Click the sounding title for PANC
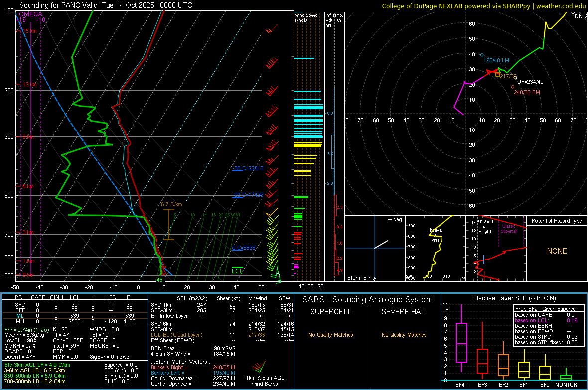The height and width of the screenshot is (390, 588). click(x=106, y=5)
